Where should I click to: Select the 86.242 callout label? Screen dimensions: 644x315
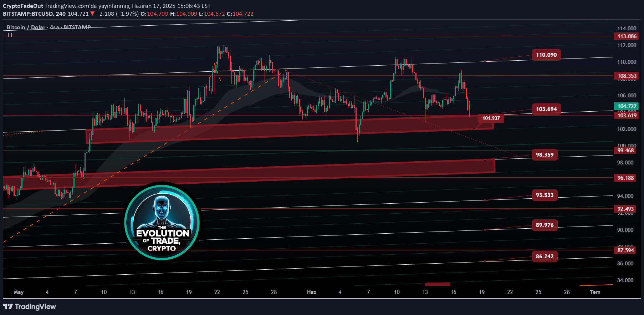click(x=545, y=256)
